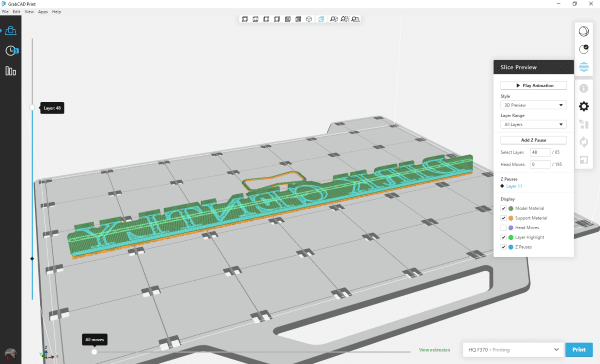600x364 pixels.
Task: Open the Reports bar chart icon in sidebar
Action: [11, 71]
